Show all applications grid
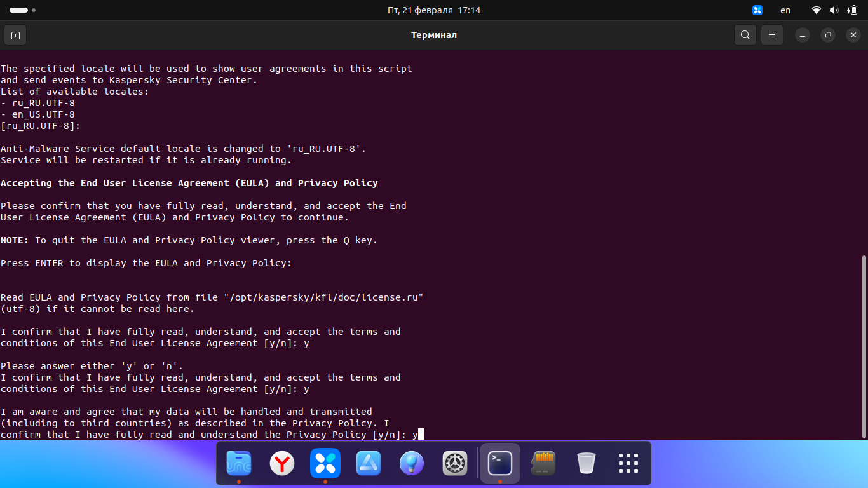868x488 pixels. pos(628,463)
